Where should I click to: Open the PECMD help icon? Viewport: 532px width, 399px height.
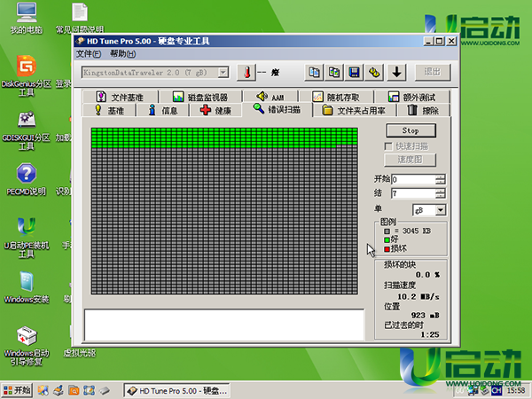(26, 180)
